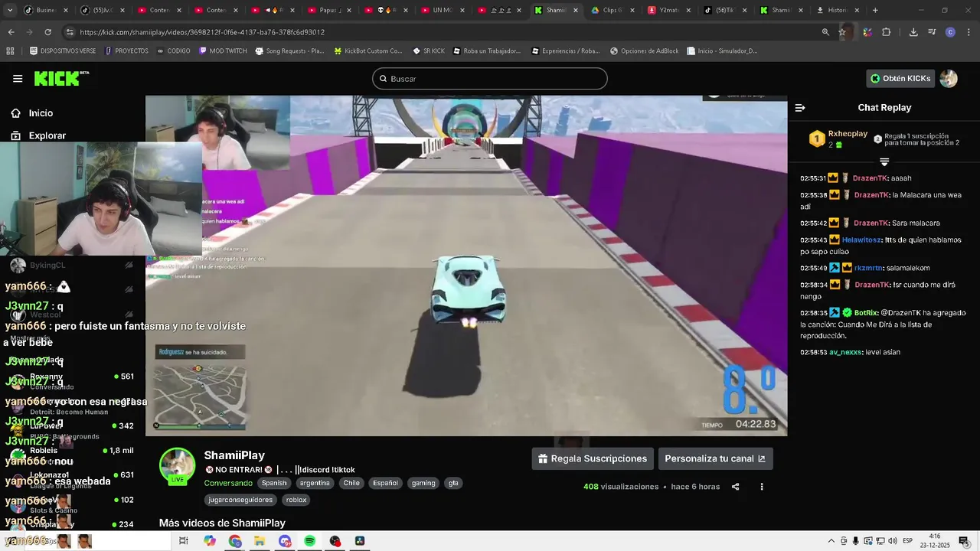980x551 pixels.
Task: Reload the page in Chrome
Action: point(47,32)
